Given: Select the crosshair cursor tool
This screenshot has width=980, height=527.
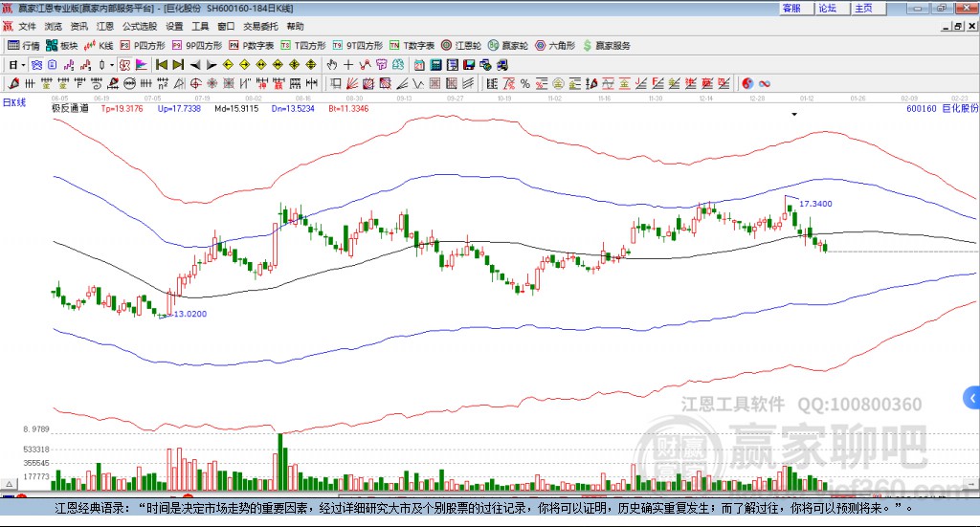Looking at the screenshot, I should pyautogui.click(x=348, y=65).
